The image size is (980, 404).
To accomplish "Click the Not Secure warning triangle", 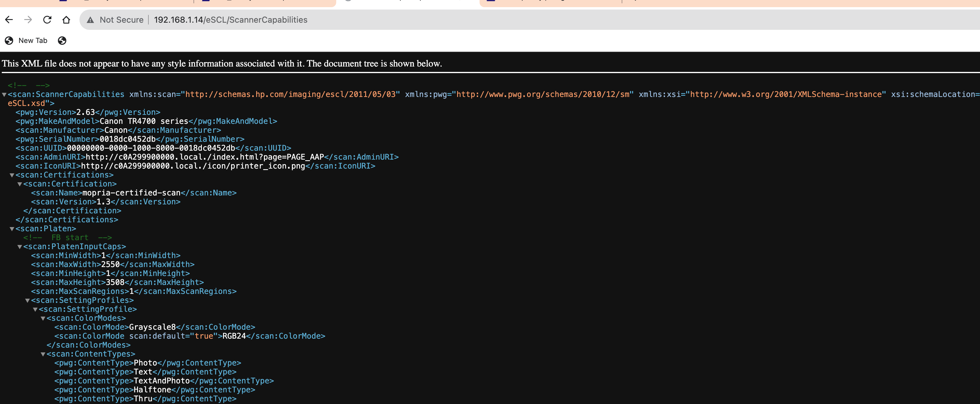I will tap(90, 20).
